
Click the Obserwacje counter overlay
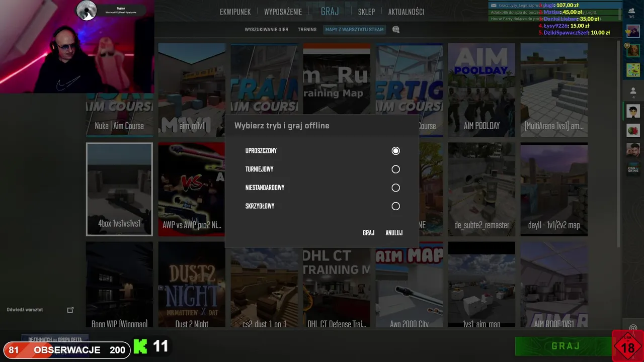pyautogui.click(x=67, y=350)
